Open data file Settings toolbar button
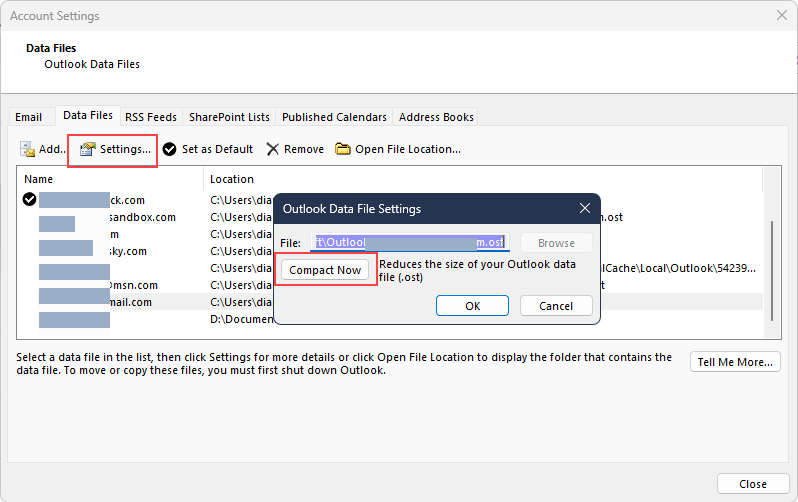Viewport: 798px width, 502px height. 115,149
